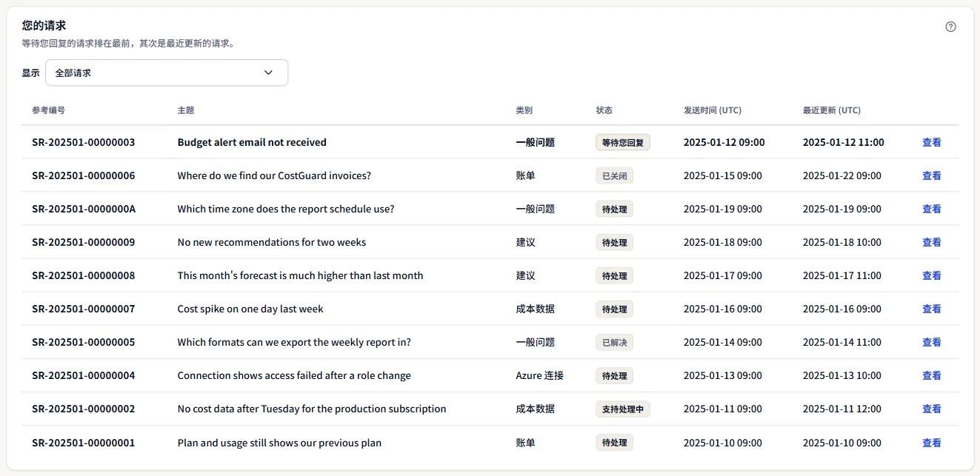Click the 参考编号 column header
Viewport: 980px width, 476px height.
point(48,110)
